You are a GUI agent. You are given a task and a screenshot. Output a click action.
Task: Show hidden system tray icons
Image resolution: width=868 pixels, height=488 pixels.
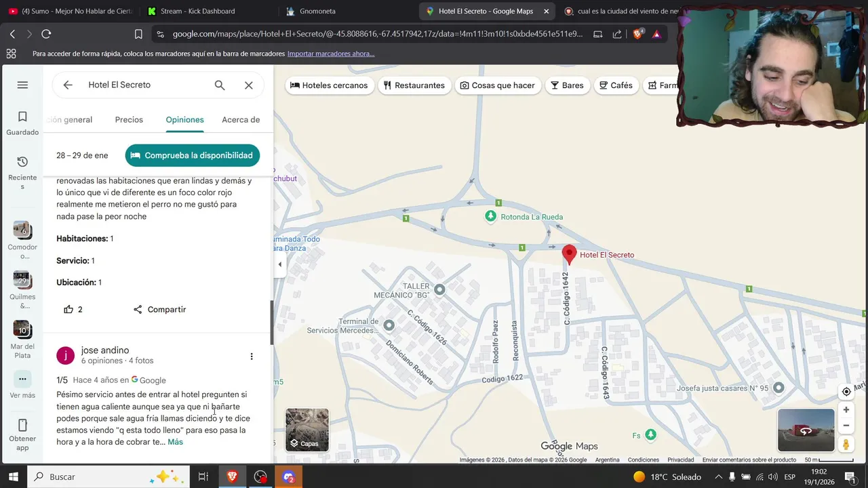pyautogui.click(x=719, y=477)
